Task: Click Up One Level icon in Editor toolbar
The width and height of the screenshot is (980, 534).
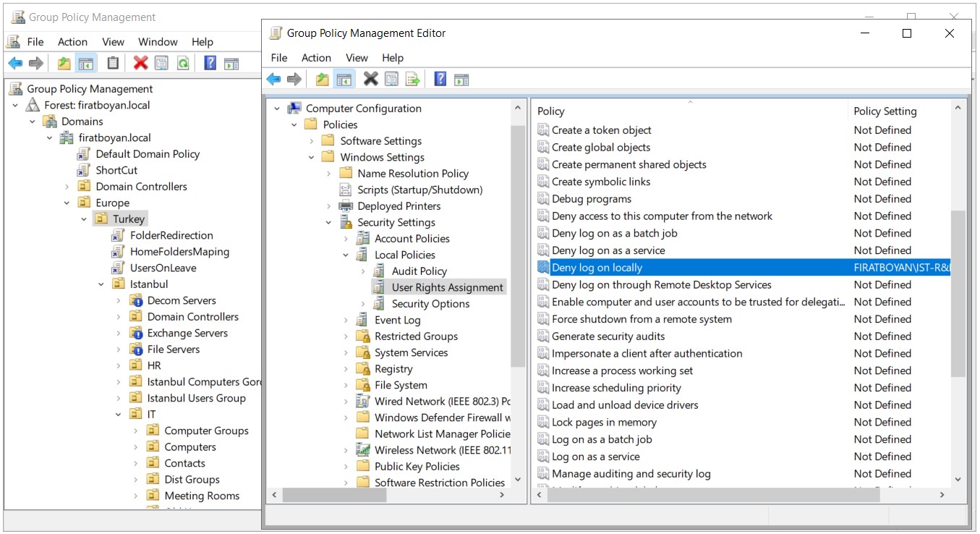Action: tap(323, 79)
